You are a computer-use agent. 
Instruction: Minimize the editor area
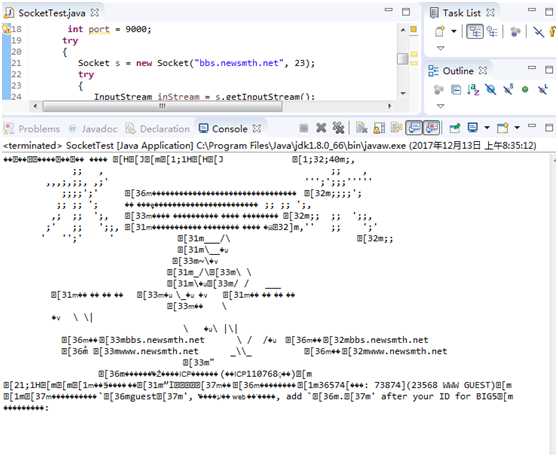click(389, 10)
